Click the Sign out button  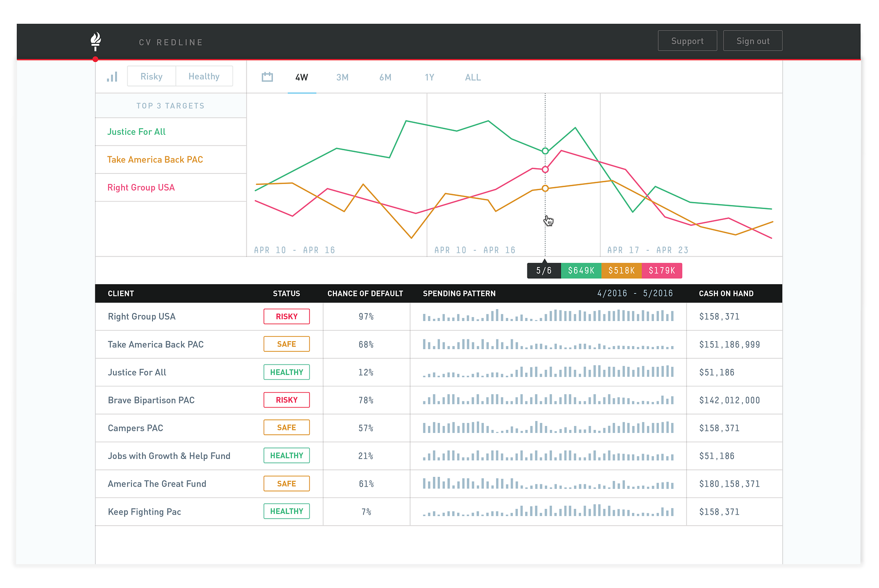coord(752,41)
